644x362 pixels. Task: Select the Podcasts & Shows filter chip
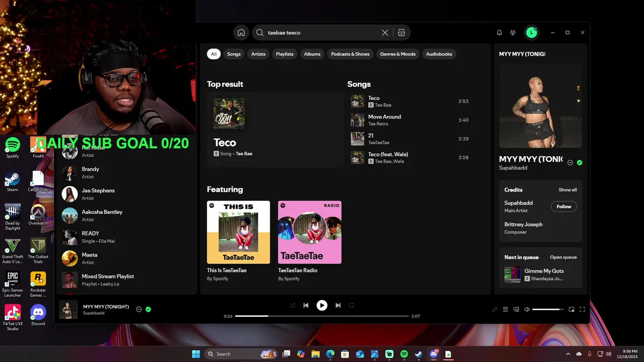pyautogui.click(x=350, y=54)
